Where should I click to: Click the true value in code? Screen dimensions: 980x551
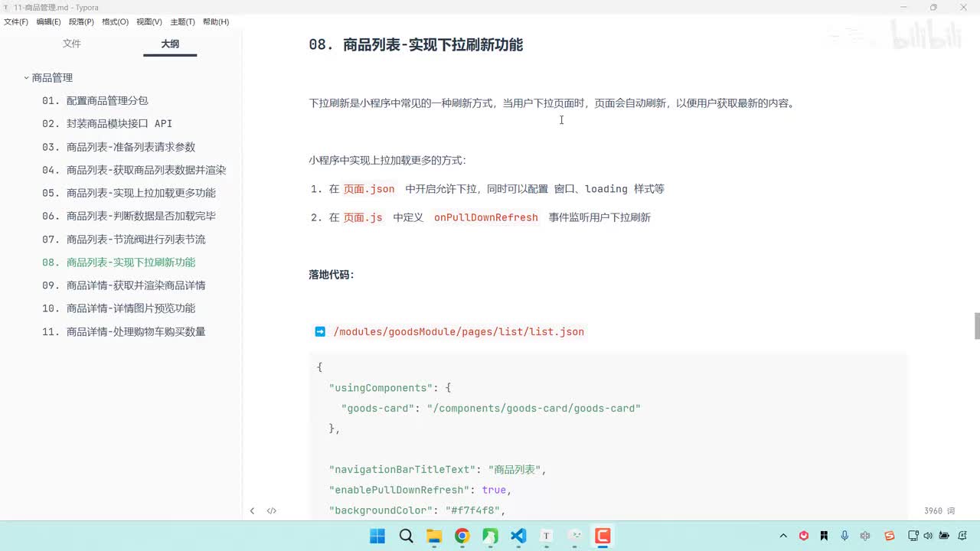click(x=494, y=490)
